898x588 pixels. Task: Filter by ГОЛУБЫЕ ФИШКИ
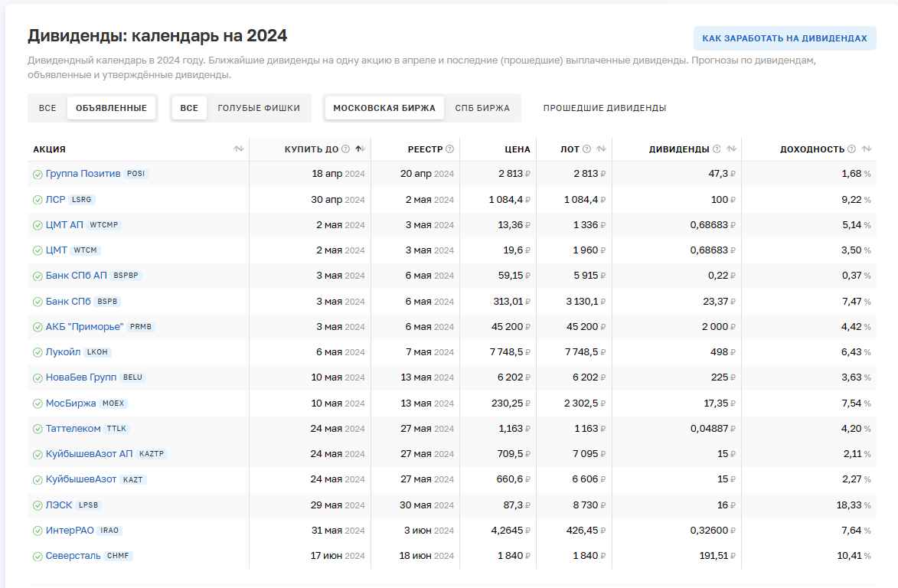[259, 108]
